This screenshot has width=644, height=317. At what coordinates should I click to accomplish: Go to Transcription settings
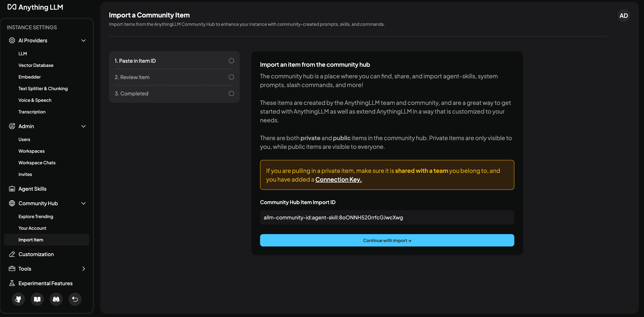point(32,112)
